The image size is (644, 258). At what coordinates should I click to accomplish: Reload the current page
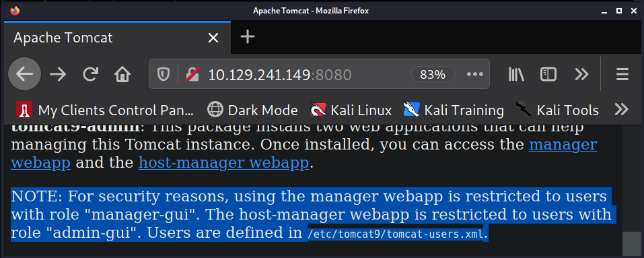(90, 74)
